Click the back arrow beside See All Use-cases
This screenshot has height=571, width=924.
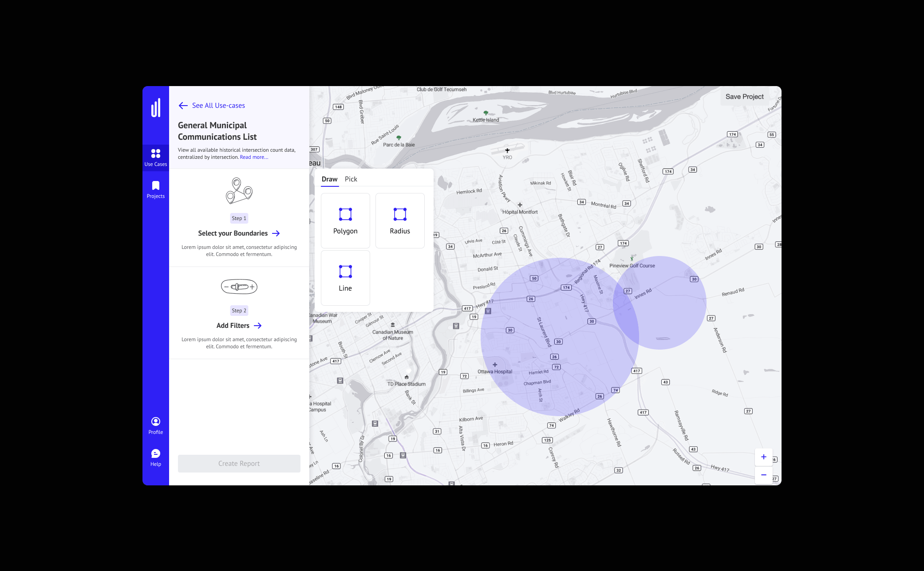183,106
